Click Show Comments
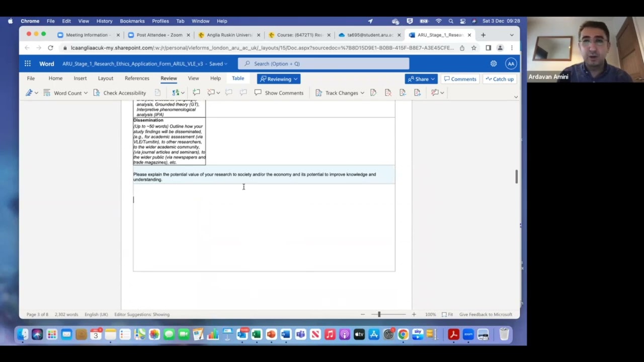The height and width of the screenshot is (362, 644). coord(279,93)
